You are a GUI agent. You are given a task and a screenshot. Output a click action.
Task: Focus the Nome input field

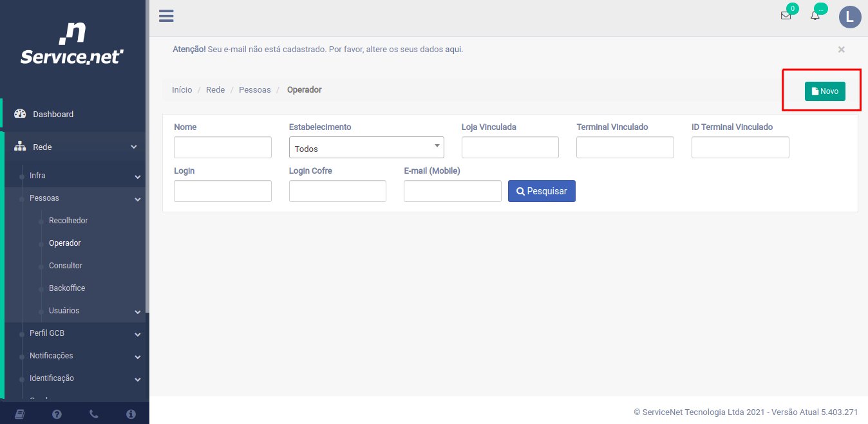coord(223,147)
